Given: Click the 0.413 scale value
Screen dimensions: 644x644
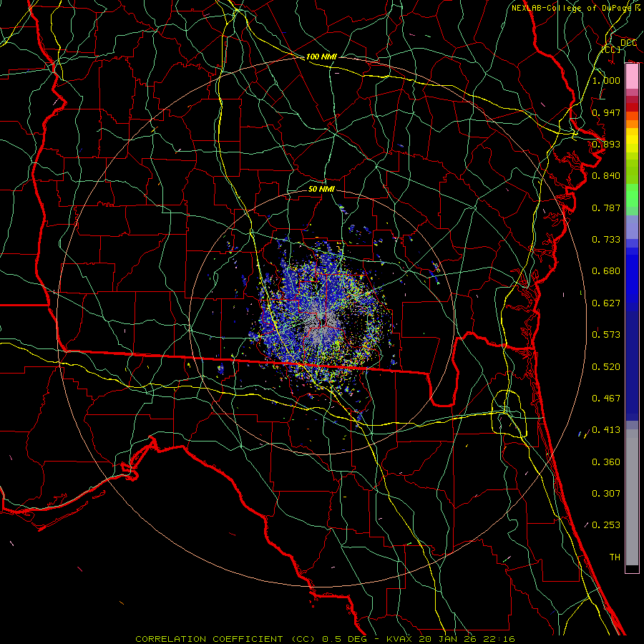Looking at the screenshot, I should tap(606, 430).
